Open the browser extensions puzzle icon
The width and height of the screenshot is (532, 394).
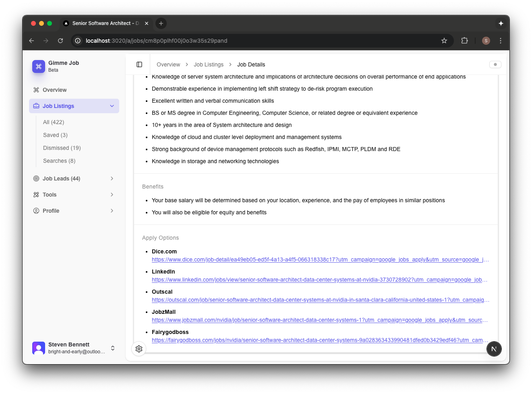point(464,41)
